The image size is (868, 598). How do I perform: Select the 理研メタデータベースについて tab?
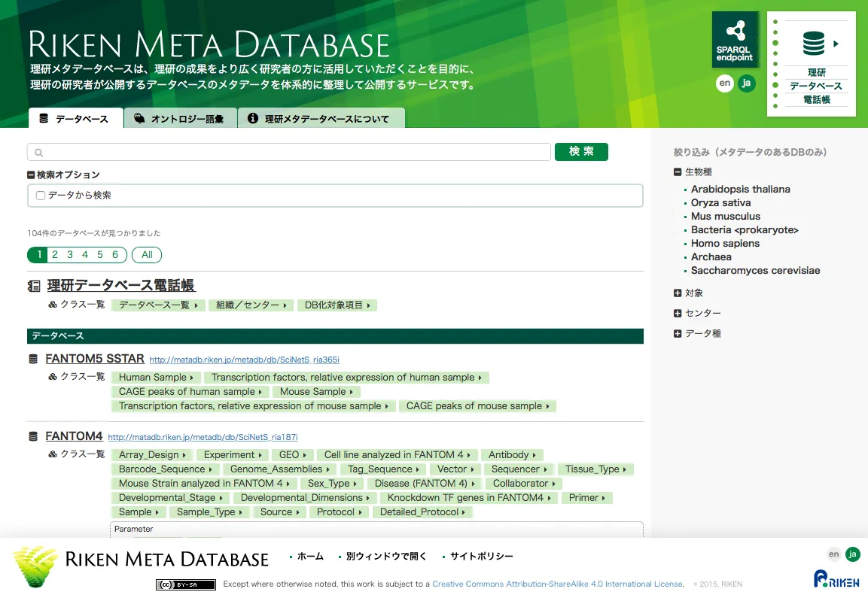(x=321, y=118)
